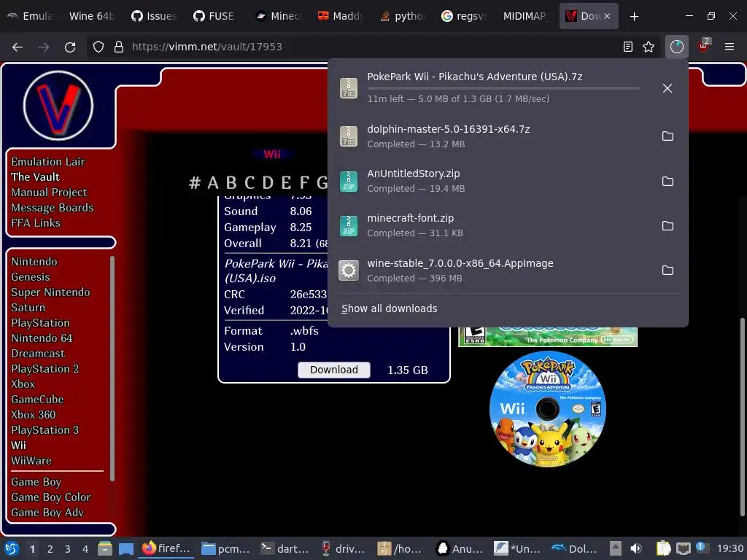Select GameCube in console list
Image resolution: width=747 pixels, height=560 pixels.
pos(37,400)
